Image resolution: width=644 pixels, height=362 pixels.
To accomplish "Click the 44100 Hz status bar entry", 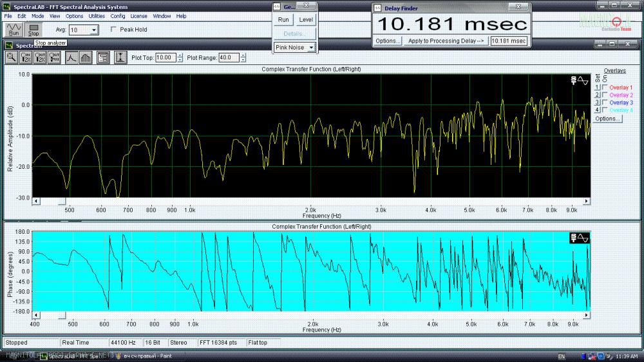I will pos(125,342).
